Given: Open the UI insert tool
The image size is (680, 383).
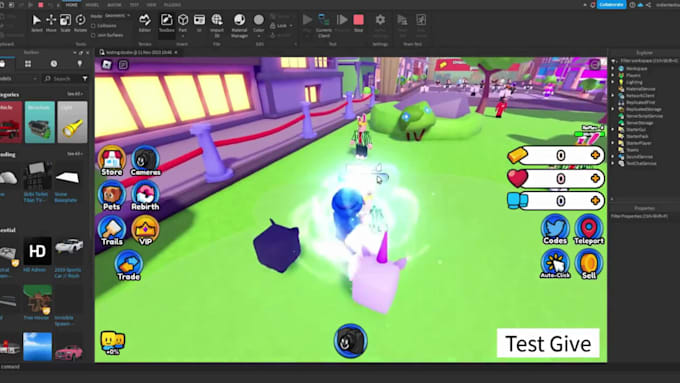Looking at the screenshot, I should tap(199, 23).
